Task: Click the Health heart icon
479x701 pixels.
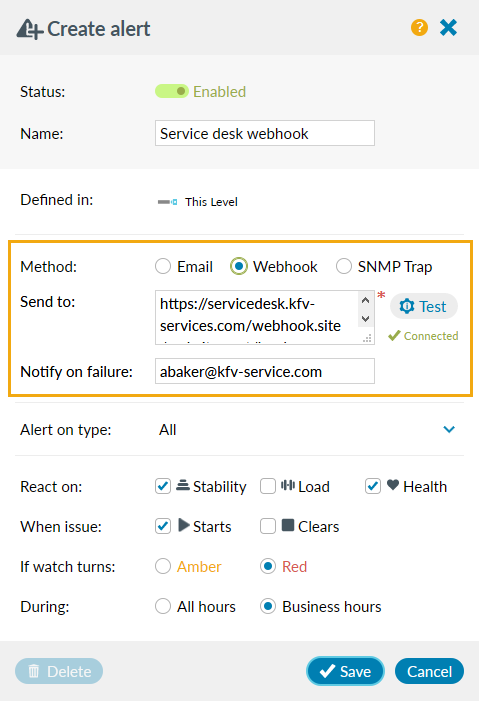Action: [x=393, y=485]
